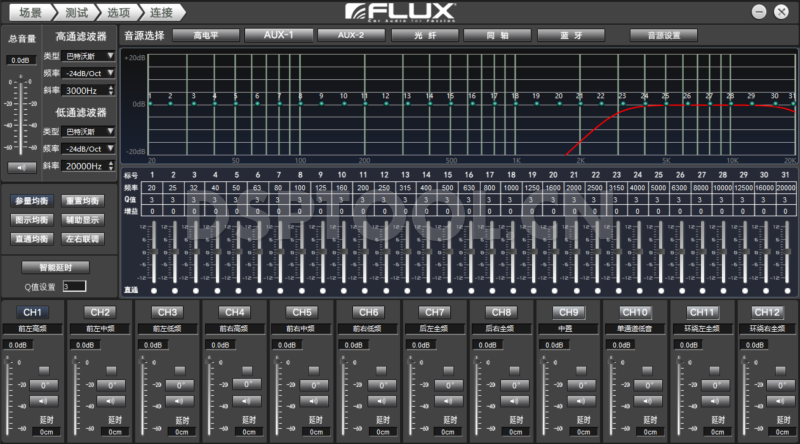Mute CH10 using its speaker icon
The height and width of the screenshot is (444, 800).
[x=648, y=401]
